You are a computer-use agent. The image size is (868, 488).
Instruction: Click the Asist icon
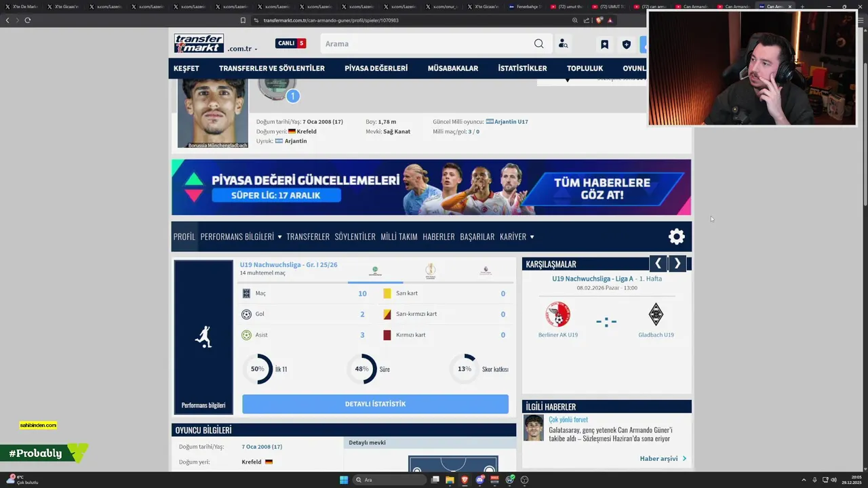pos(246,335)
